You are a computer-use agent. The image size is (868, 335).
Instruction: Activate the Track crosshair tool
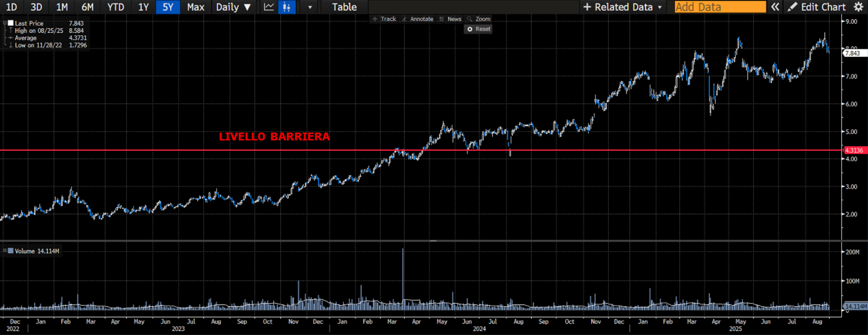384,19
